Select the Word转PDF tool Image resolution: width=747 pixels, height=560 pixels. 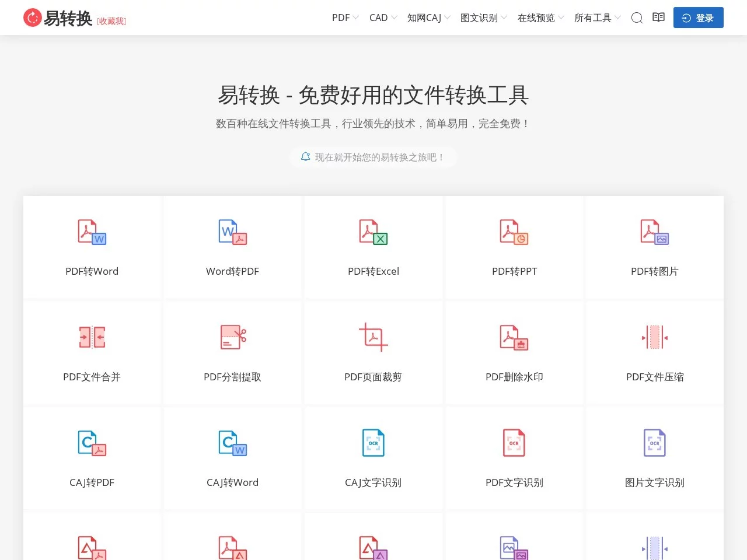(x=232, y=247)
